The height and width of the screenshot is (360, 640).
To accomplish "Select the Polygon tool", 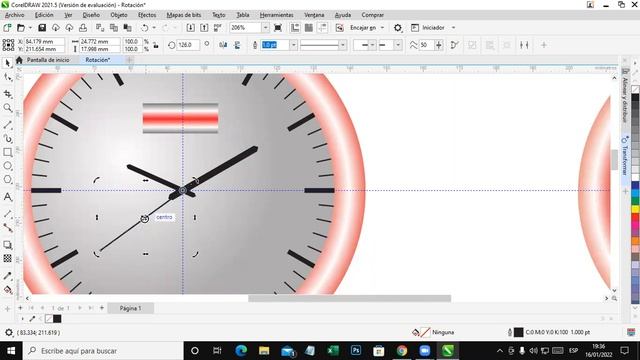I will click(7, 180).
